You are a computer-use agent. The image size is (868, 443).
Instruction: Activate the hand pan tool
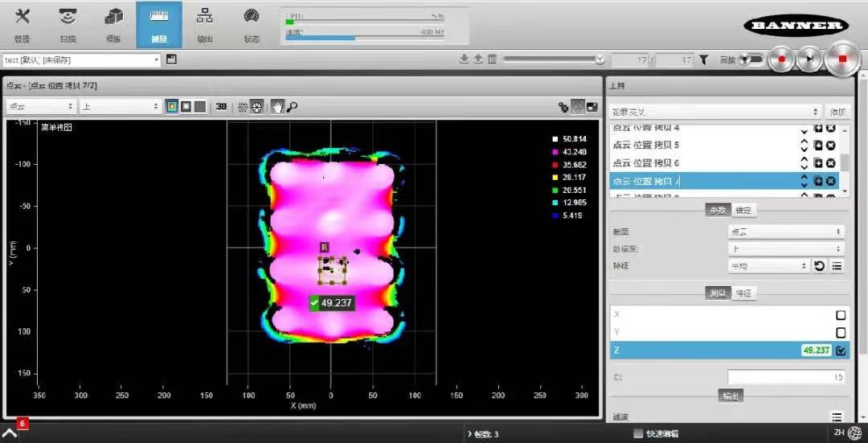point(277,107)
